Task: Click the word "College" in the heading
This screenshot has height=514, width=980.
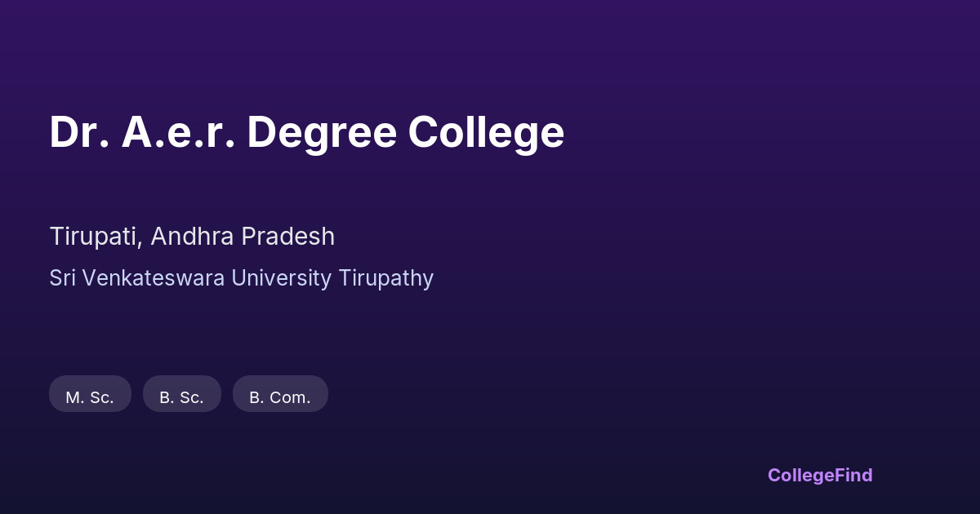Action: [x=486, y=132]
